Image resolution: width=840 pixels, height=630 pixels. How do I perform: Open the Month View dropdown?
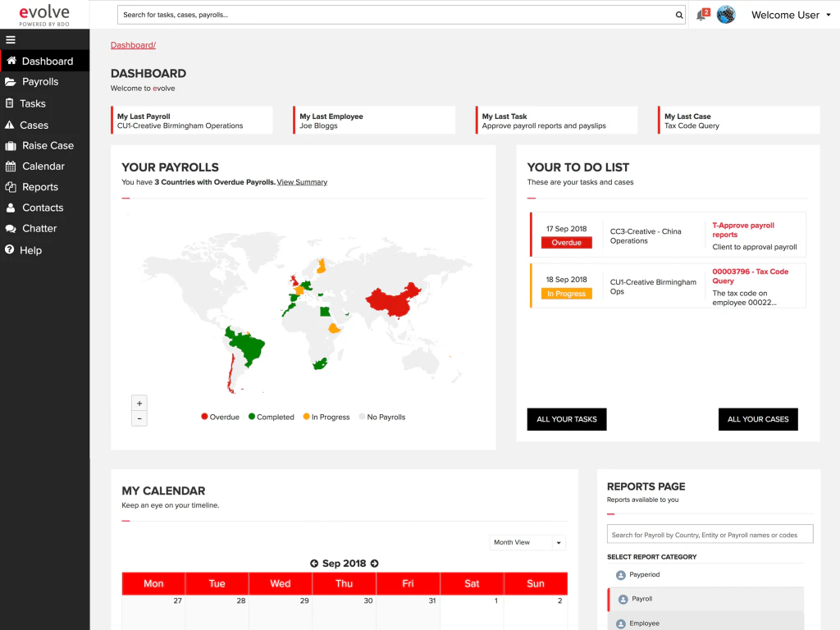coord(527,542)
